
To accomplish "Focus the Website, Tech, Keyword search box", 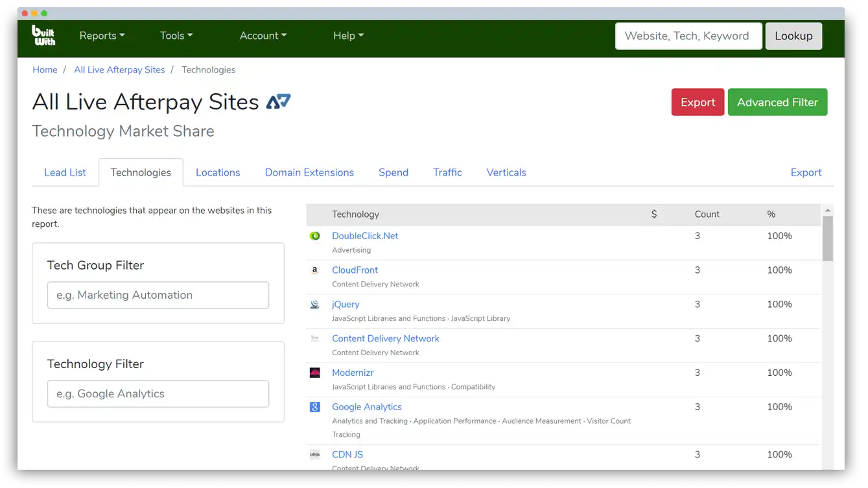I will click(688, 36).
